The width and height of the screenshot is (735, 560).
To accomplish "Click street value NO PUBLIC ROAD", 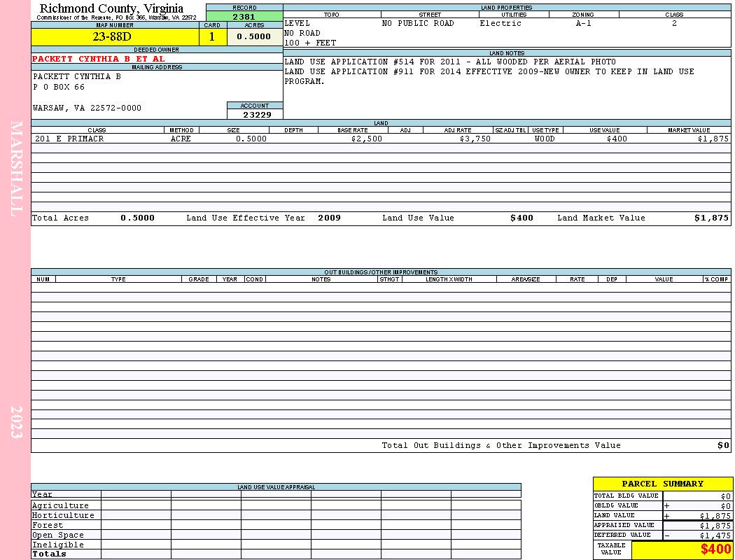I will tap(418, 23).
